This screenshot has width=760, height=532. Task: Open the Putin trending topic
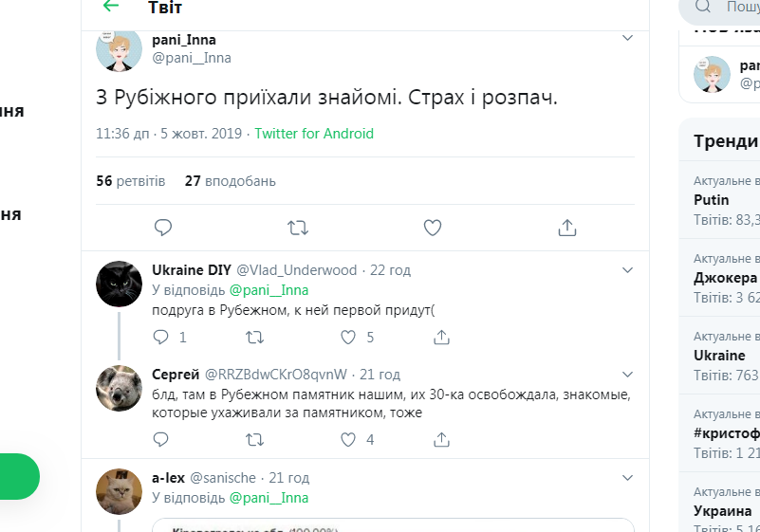pos(712,200)
